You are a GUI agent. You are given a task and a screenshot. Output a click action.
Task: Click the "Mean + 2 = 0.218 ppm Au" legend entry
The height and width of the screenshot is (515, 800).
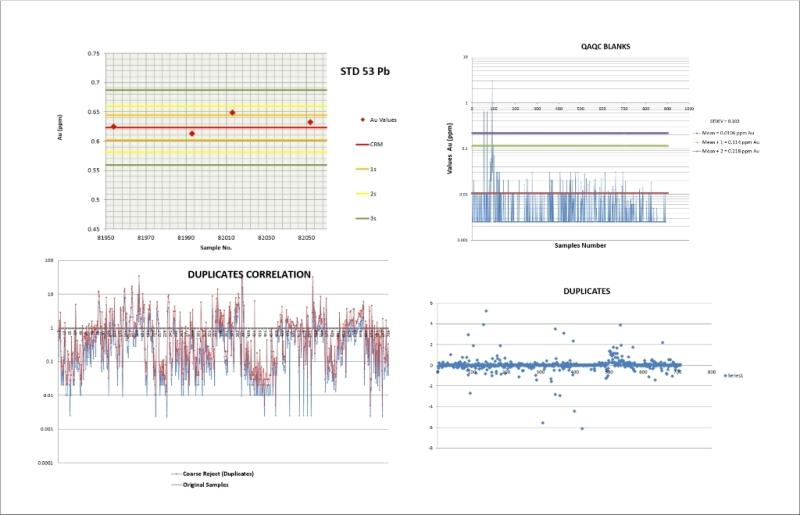coord(726,151)
